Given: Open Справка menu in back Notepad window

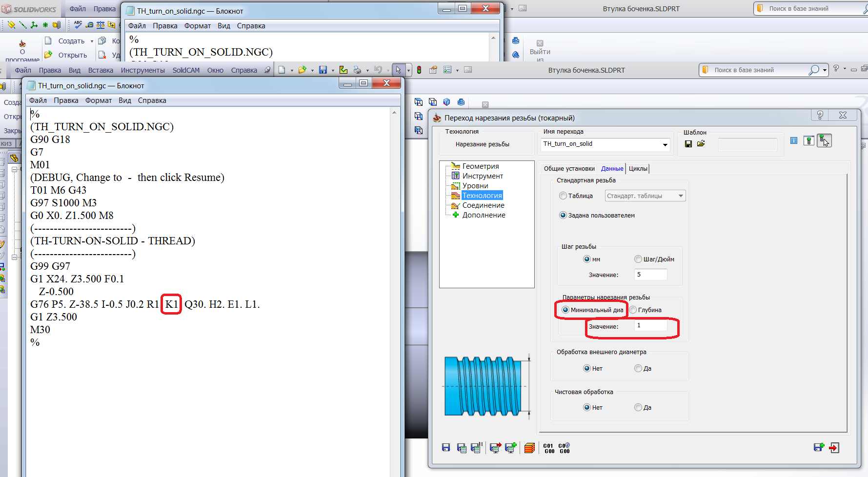Looking at the screenshot, I should coord(251,26).
